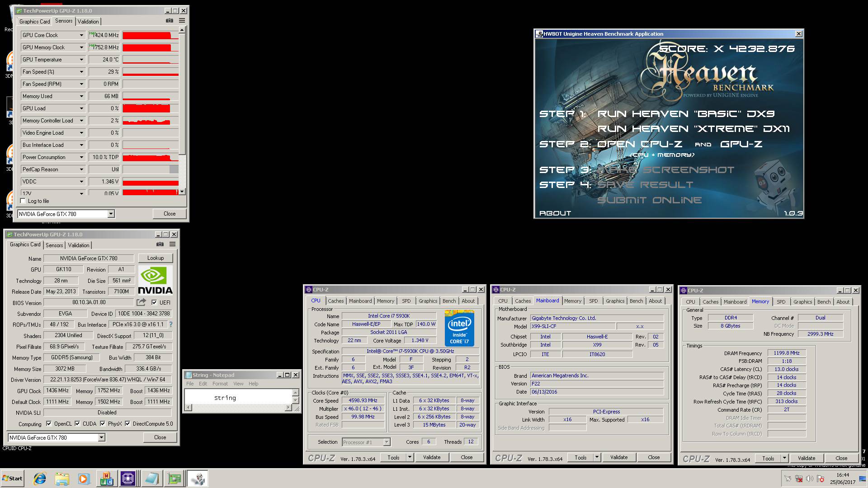Switch to GPU-Z graphics card taskbar icon
Image resolution: width=868 pixels, height=488 pixels.
pyautogui.click(x=174, y=479)
